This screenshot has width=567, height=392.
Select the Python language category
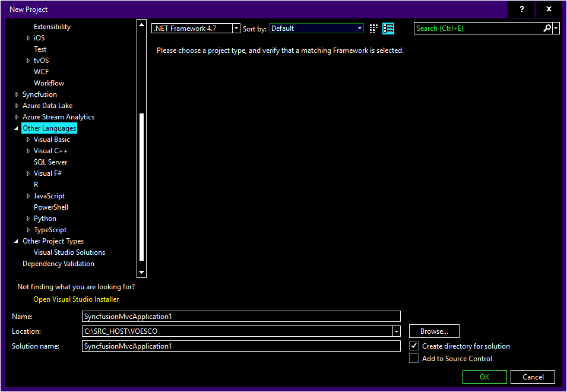tap(45, 218)
